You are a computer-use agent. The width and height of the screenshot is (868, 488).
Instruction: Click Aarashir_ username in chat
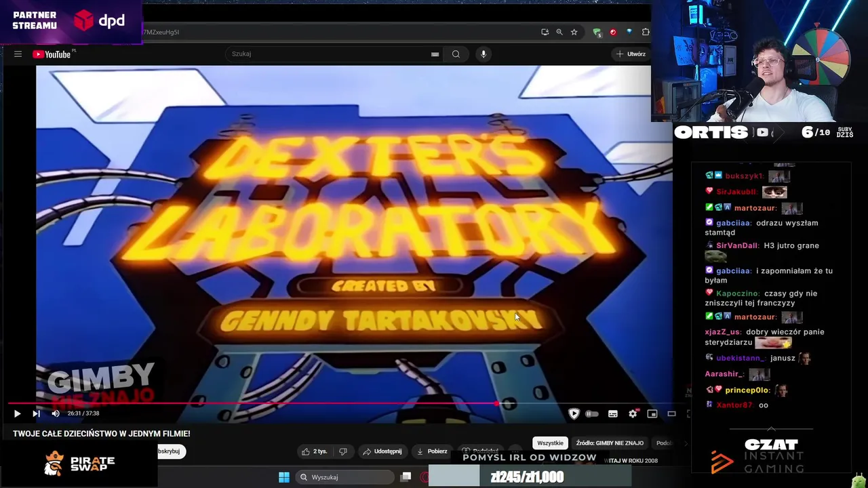724,374
